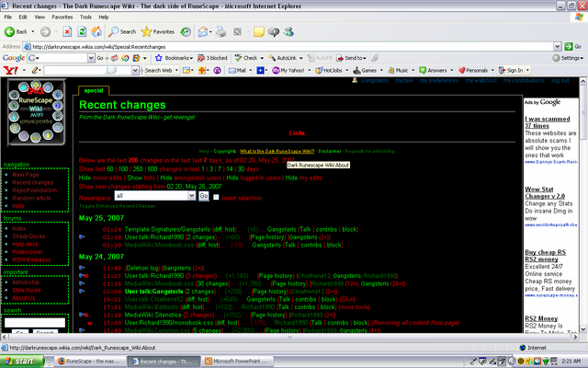Open the Favorites menu
588x368 pixels.
[x=62, y=17]
